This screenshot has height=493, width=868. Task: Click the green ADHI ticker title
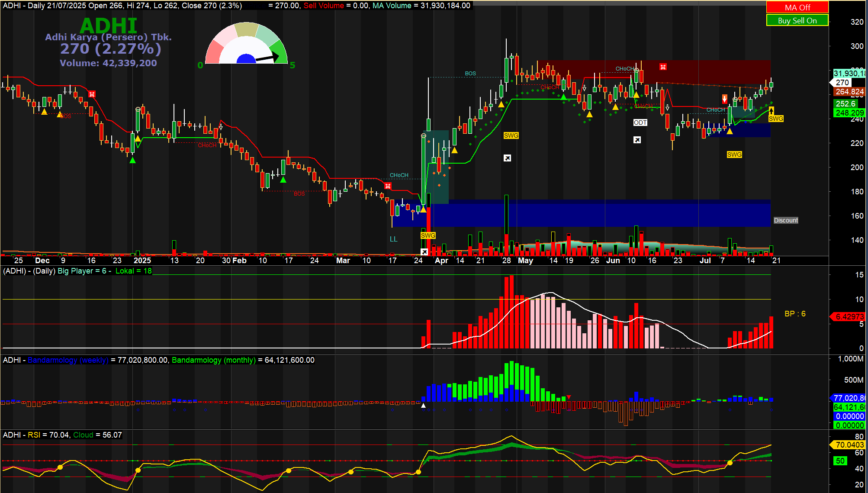click(109, 26)
